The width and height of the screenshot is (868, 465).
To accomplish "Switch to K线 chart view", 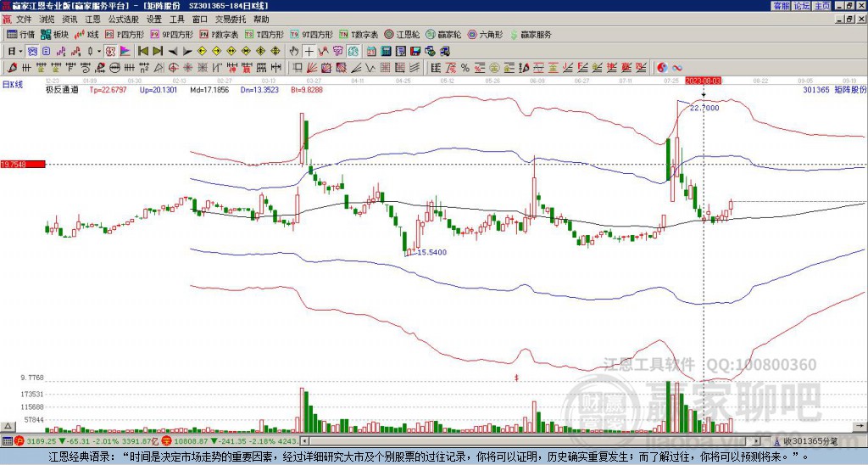I will pyautogui.click(x=86, y=34).
